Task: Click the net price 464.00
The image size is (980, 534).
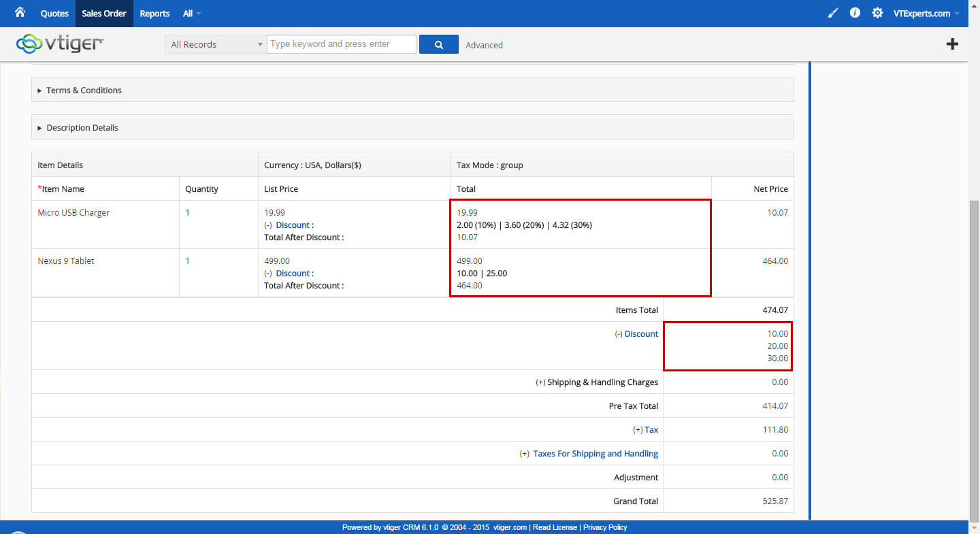Action: click(775, 261)
